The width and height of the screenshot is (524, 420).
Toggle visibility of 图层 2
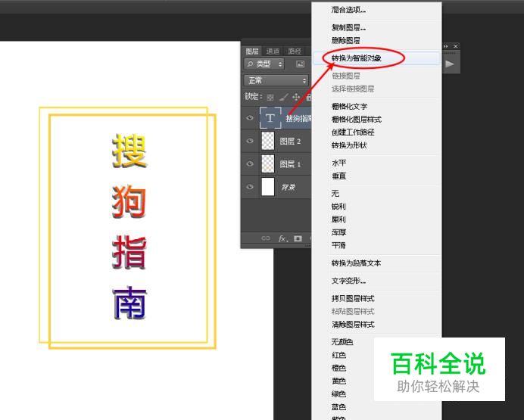pyautogui.click(x=250, y=141)
